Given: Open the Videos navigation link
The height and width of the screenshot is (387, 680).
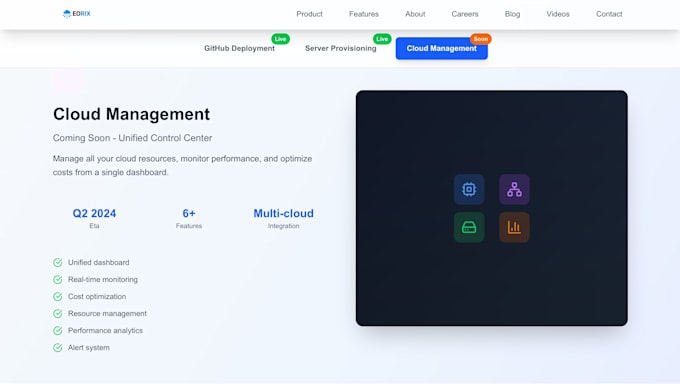Looking at the screenshot, I should point(558,14).
